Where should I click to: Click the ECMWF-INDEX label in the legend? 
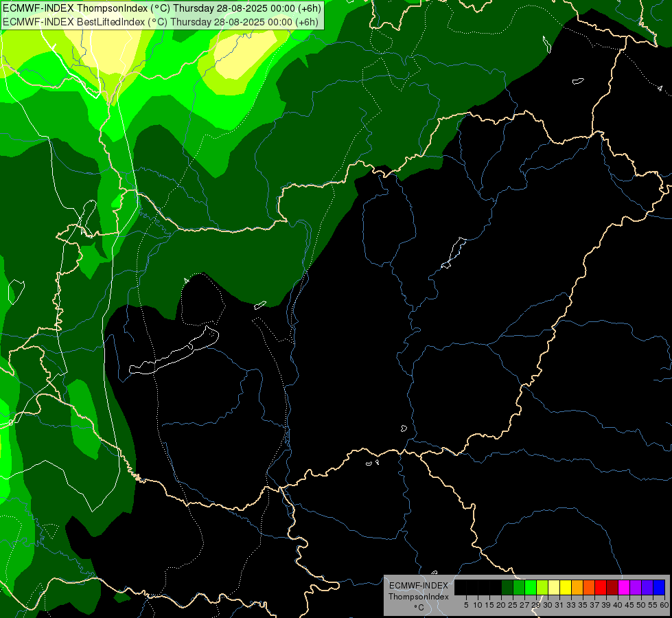tap(419, 586)
